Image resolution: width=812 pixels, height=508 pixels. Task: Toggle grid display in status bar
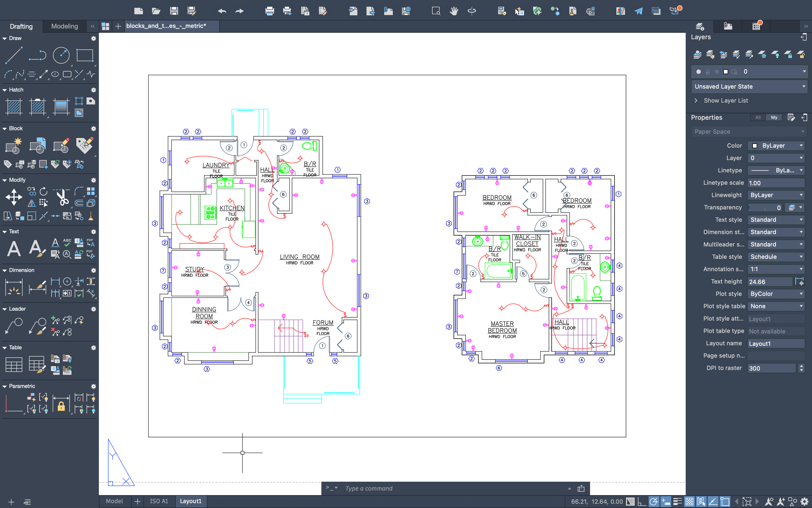coord(630,502)
